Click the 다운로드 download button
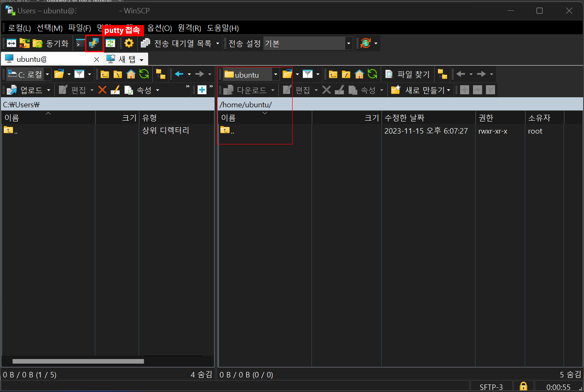The width and height of the screenshot is (584, 392). [245, 90]
